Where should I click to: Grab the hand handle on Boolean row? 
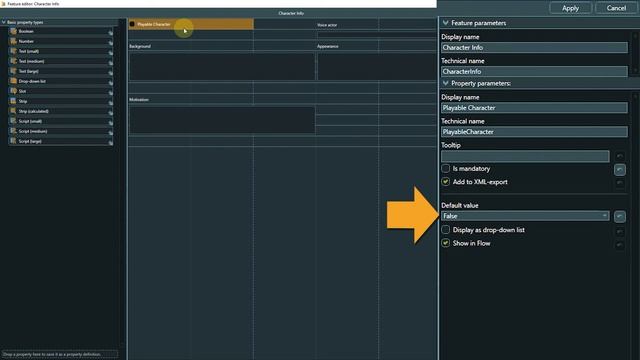(x=111, y=32)
